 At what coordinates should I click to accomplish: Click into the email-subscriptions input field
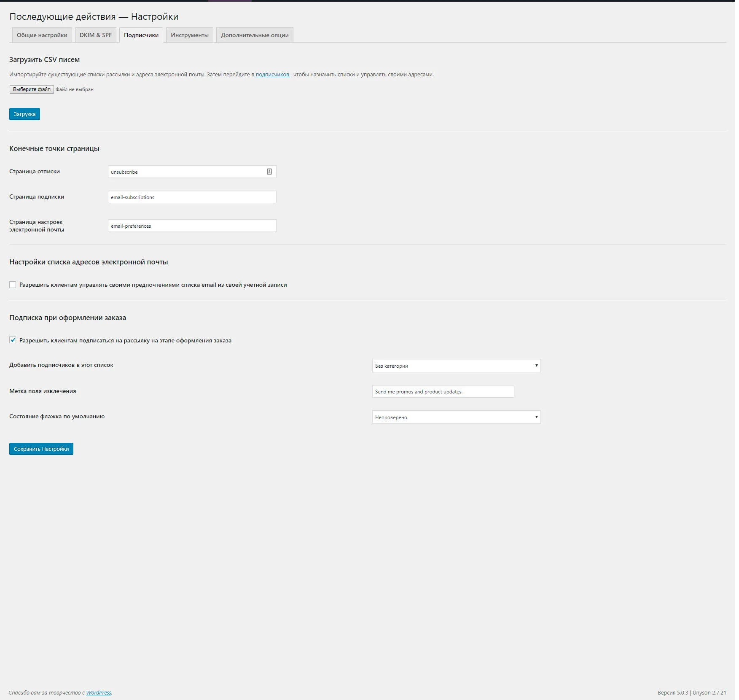click(x=192, y=197)
